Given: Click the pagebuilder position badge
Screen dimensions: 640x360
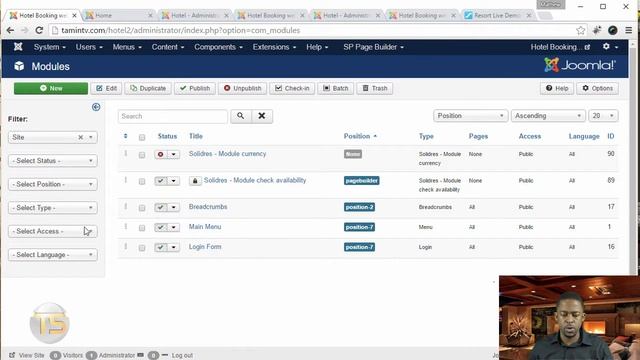Looking at the screenshot, I should (362, 180).
